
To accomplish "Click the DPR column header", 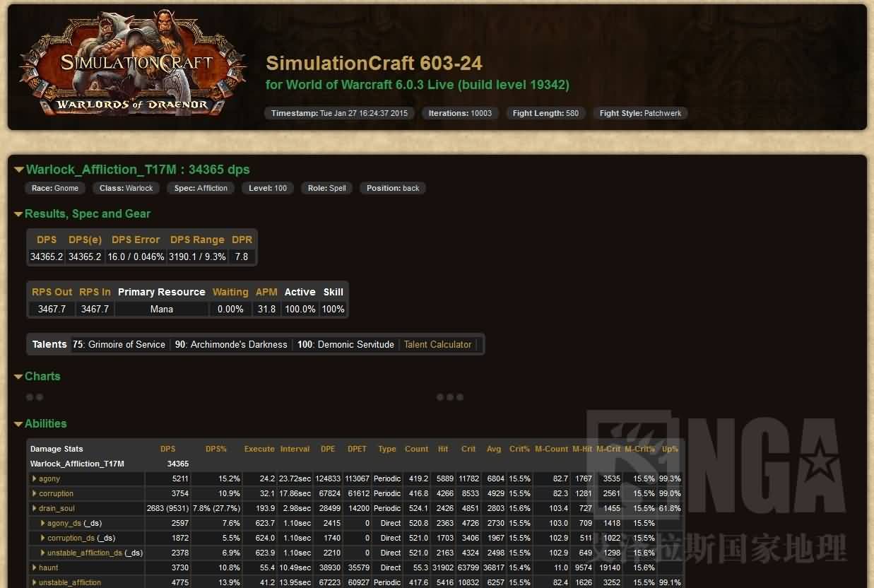I will pyautogui.click(x=242, y=240).
